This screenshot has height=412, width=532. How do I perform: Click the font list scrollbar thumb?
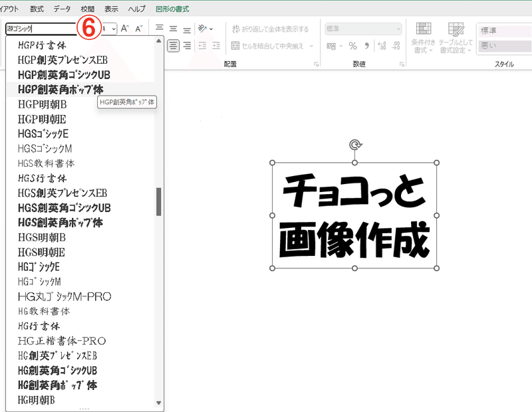158,201
